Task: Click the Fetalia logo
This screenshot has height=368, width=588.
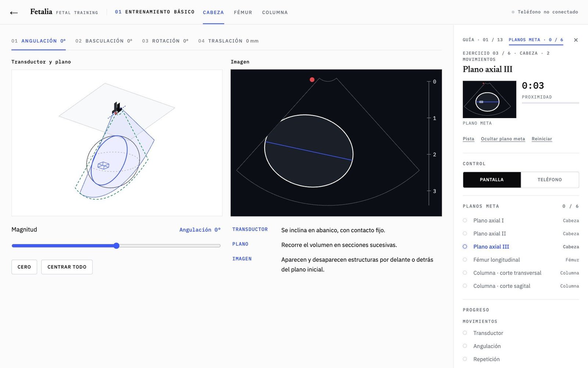Action: (x=41, y=12)
